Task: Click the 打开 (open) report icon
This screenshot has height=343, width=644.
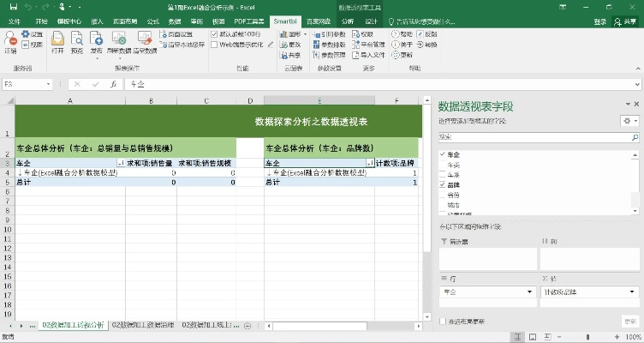Action: click(57, 41)
